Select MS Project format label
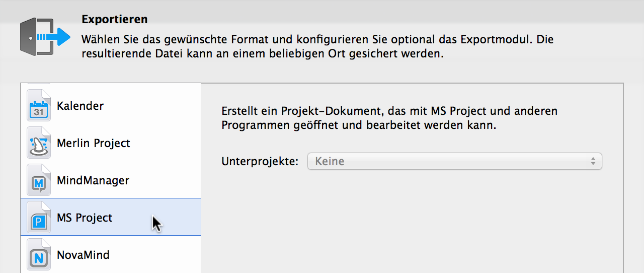Image resolution: width=644 pixels, height=273 pixels. (85, 218)
